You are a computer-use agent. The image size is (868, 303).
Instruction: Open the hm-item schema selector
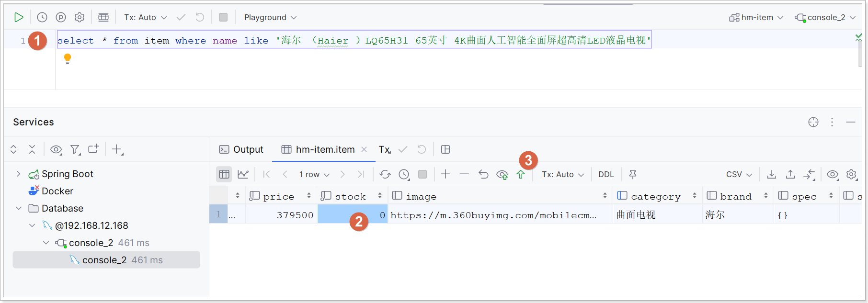pyautogui.click(x=756, y=17)
